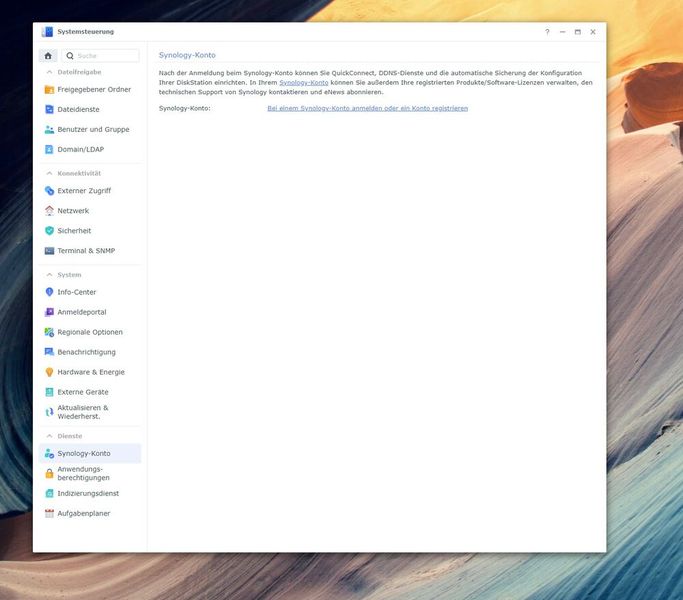Select the Dateidienste entry
The width and height of the screenshot is (683, 600).
pyautogui.click(x=90, y=109)
